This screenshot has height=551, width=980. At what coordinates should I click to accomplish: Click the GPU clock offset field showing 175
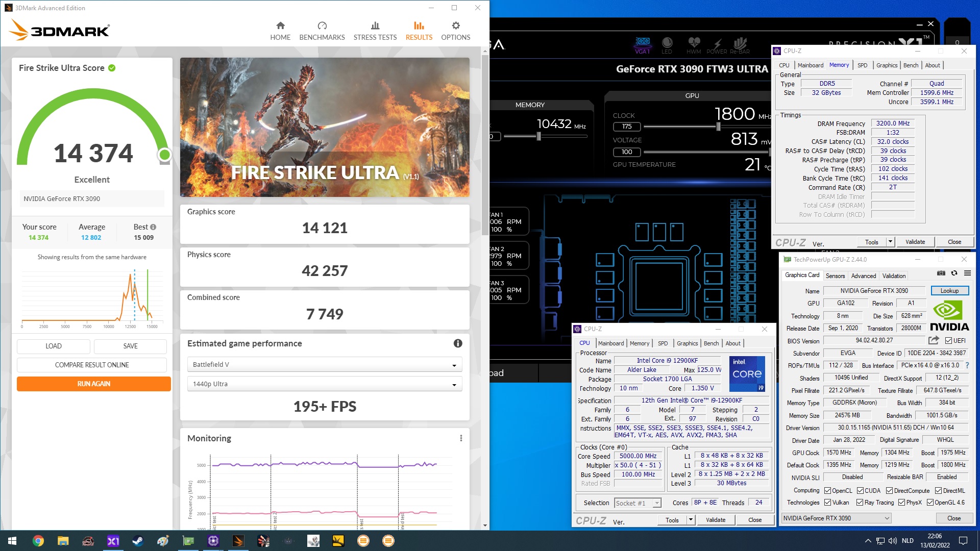coord(627,127)
